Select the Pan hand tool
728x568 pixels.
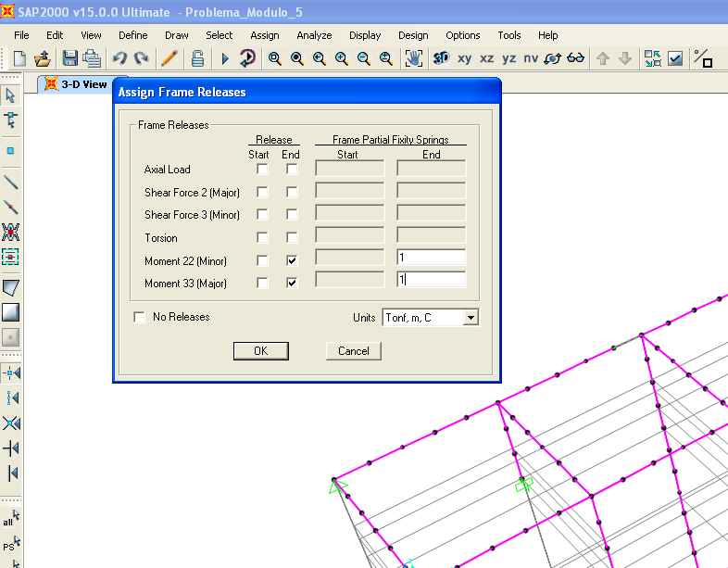tap(413, 58)
